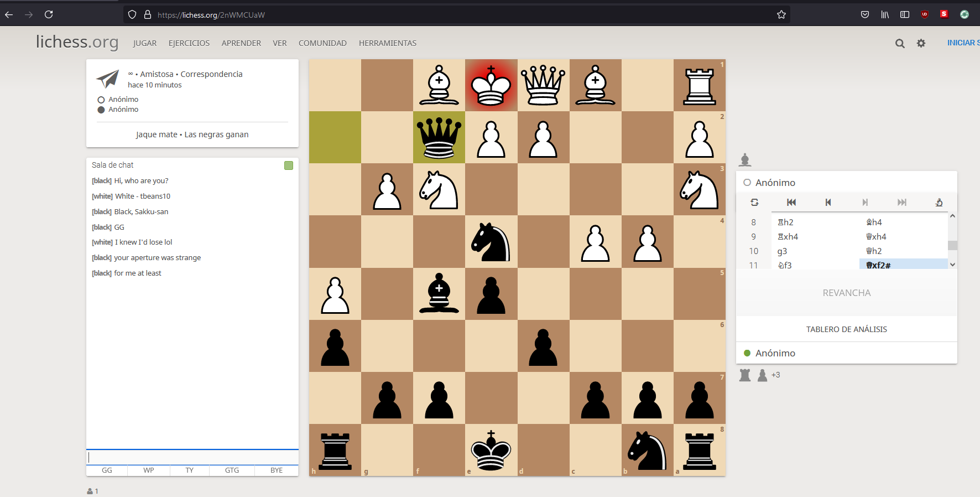Click the black queen on f2

tap(439, 137)
